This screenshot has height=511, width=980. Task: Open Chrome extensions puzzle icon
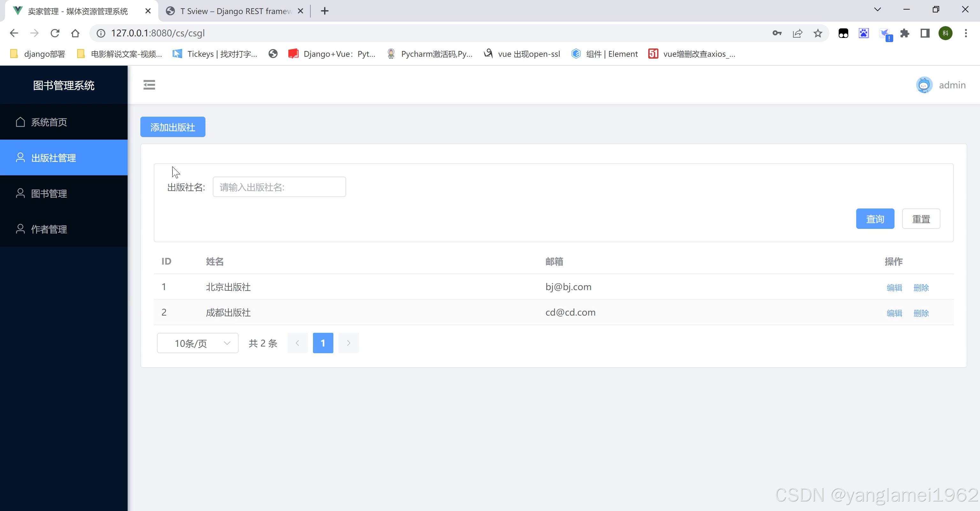(x=905, y=33)
